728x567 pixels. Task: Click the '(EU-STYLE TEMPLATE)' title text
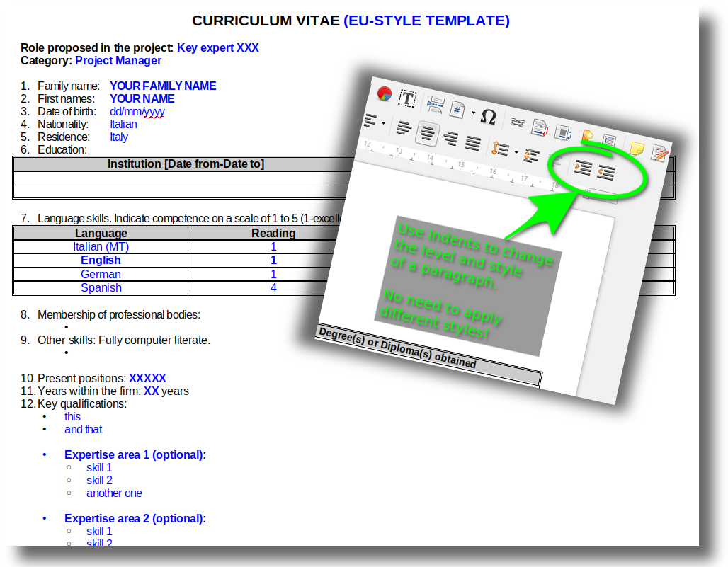tap(427, 21)
